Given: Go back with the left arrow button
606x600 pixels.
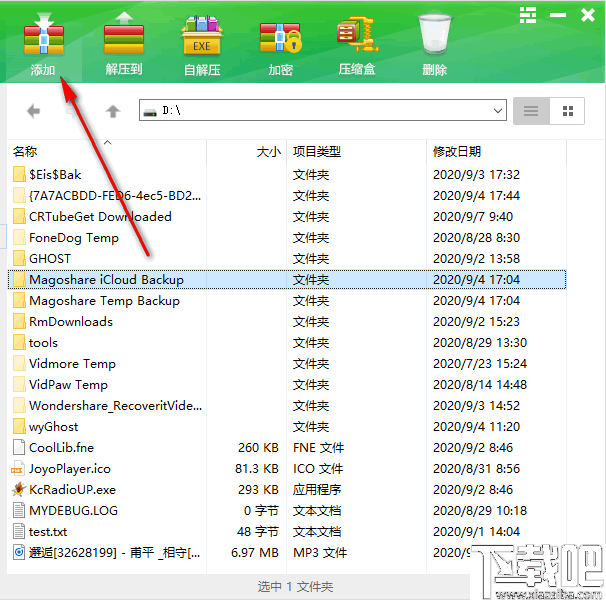Looking at the screenshot, I should [34, 111].
